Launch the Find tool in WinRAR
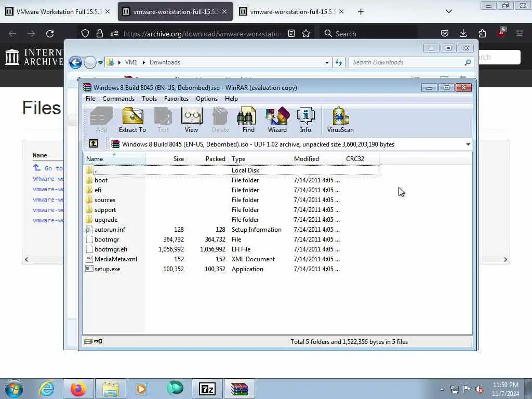This screenshot has width=532, height=399. (248, 120)
